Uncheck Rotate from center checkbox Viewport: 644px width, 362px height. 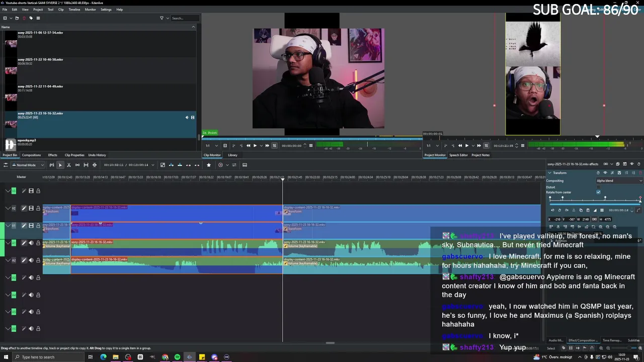598,192
